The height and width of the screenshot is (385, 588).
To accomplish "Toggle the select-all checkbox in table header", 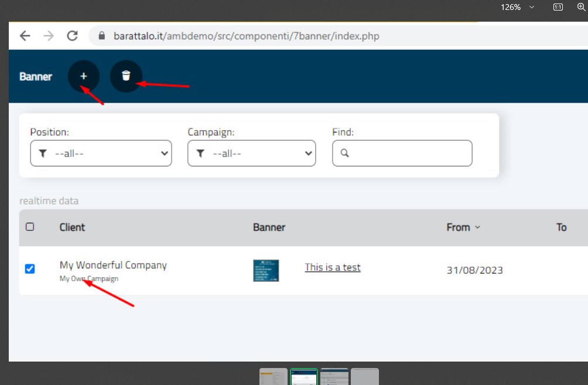I will (x=30, y=227).
